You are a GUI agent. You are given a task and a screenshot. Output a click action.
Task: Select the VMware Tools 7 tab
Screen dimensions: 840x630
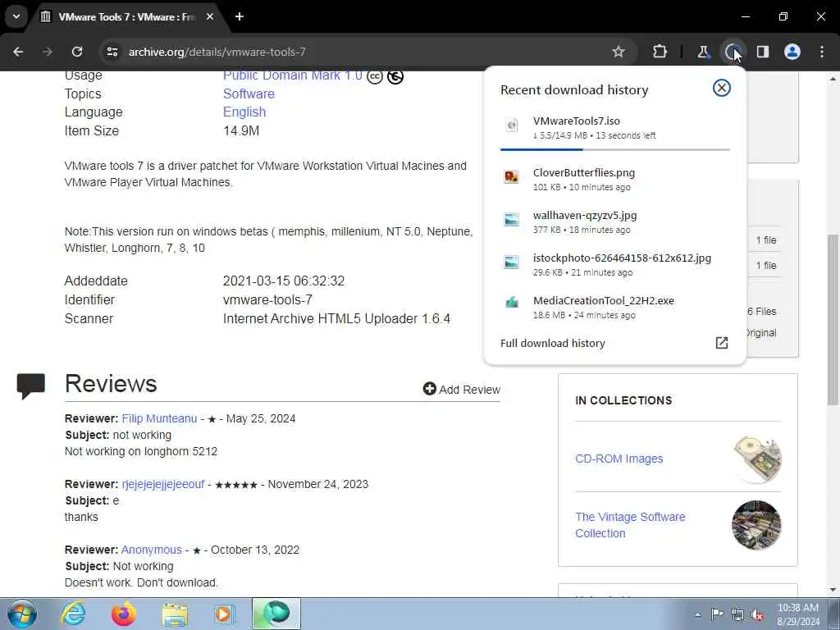pyautogui.click(x=127, y=16)
